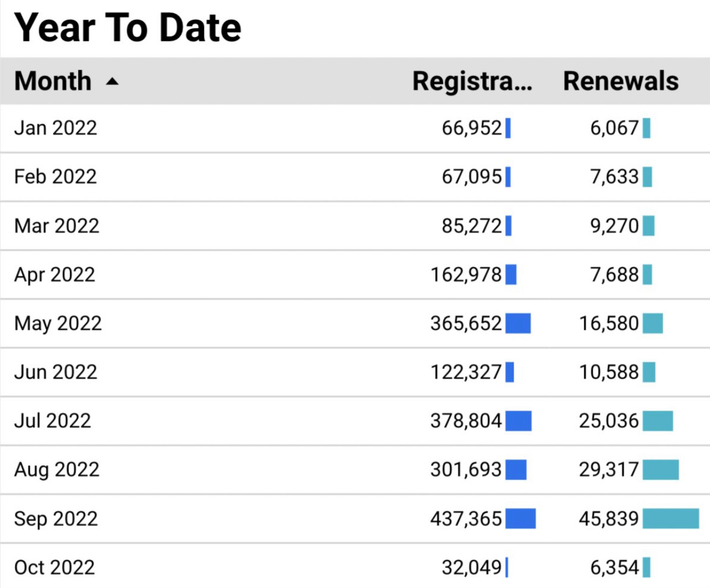Click renewals value 29,317
This screenshot has width=710, height=588.
[609, 470]
